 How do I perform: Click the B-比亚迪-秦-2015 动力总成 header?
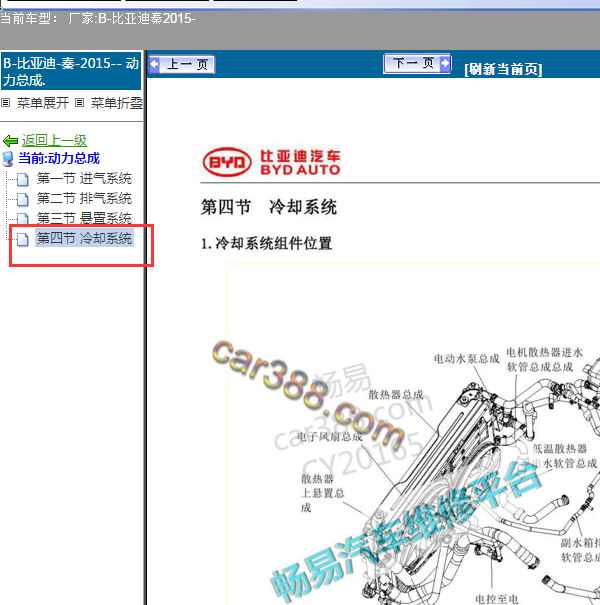pyautogui.click(x=71, y=71)
